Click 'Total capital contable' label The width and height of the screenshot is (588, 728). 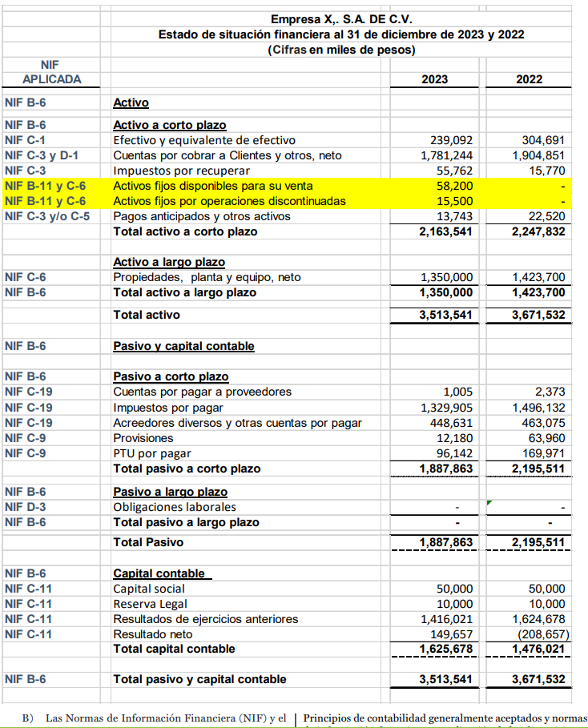(x=174, y=649)
